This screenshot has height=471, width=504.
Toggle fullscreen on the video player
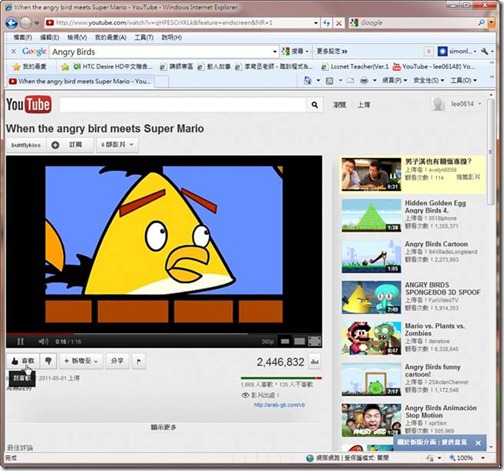tap(314, 341)
